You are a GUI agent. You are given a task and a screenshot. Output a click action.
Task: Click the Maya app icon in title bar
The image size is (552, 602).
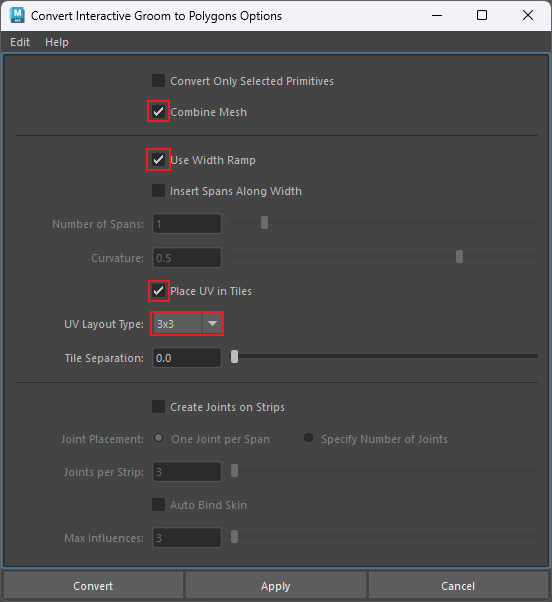(17, 15)
